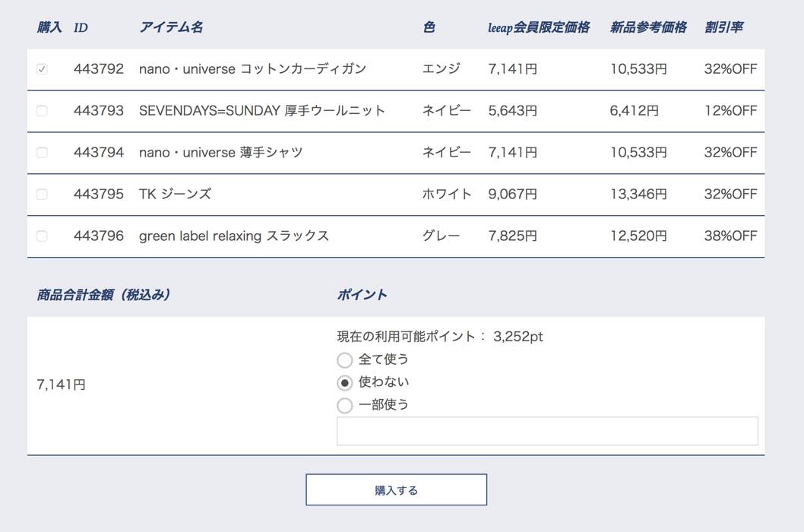Click the 3,252pt available points text
Viewport: 804px width, 532px height.
coord(518,337)
